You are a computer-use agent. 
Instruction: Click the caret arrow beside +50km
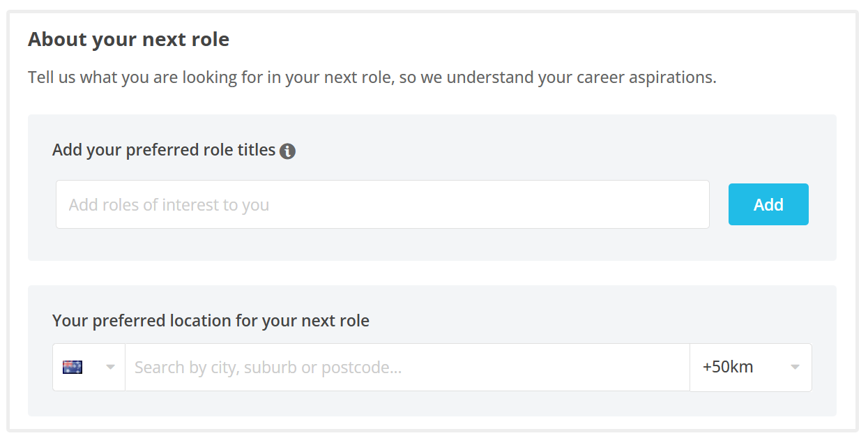tap(795, 368)
